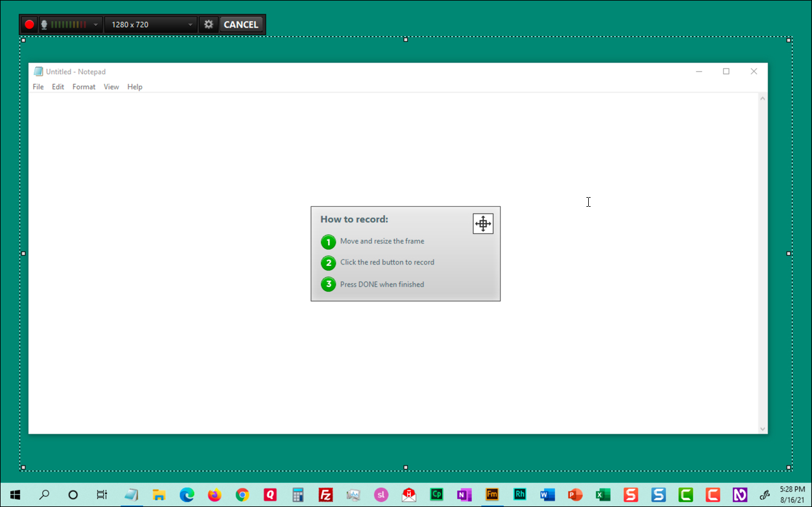Open the recorder settings gear
The height and width of the screenshot is (507, 812).
208,25
